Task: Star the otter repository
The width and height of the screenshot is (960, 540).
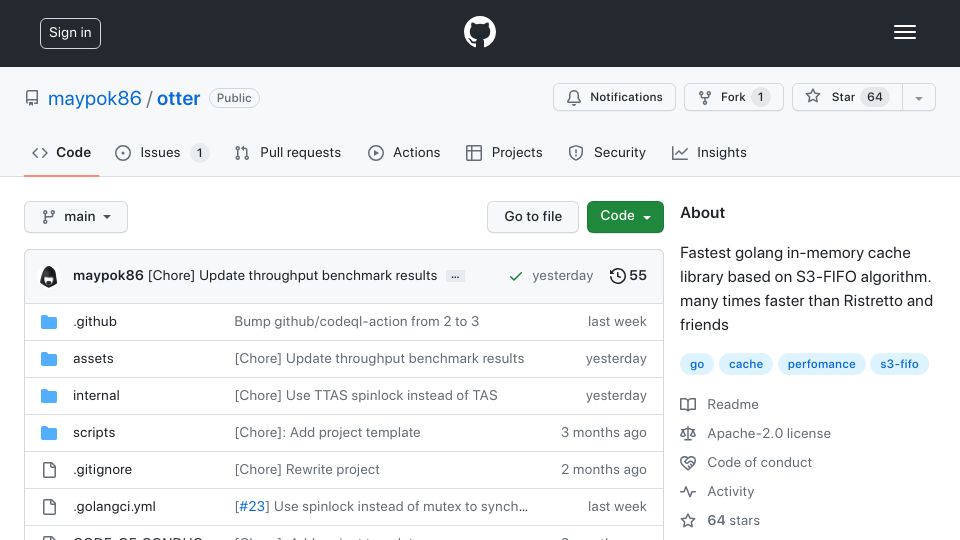Action: 847,97
